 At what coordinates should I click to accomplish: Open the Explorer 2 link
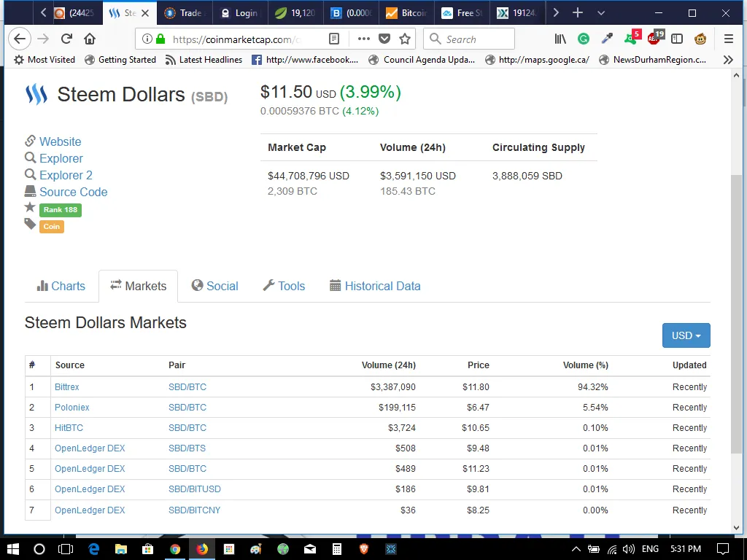[66, 175]
